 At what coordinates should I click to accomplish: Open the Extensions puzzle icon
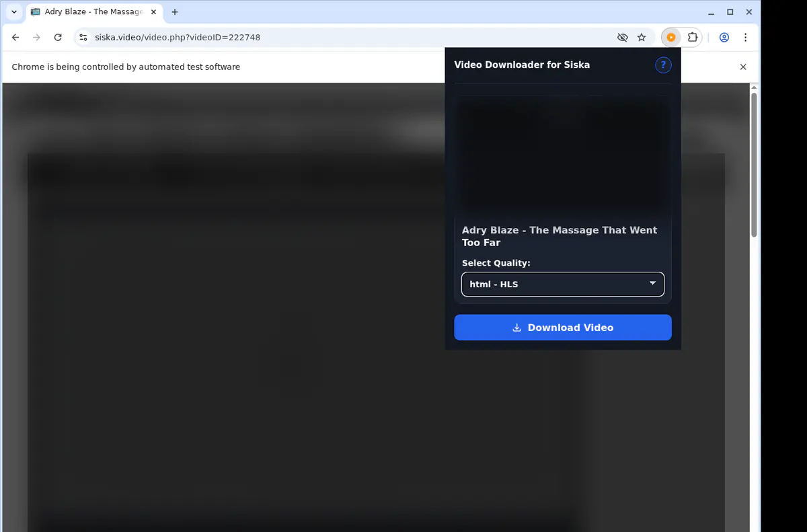tap(693, 38)
